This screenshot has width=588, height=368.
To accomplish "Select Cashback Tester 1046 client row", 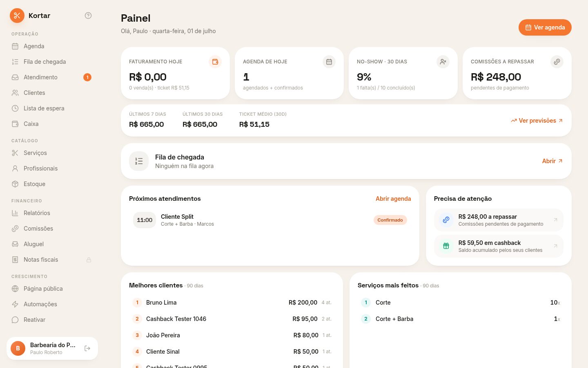I will pos(232,319).
